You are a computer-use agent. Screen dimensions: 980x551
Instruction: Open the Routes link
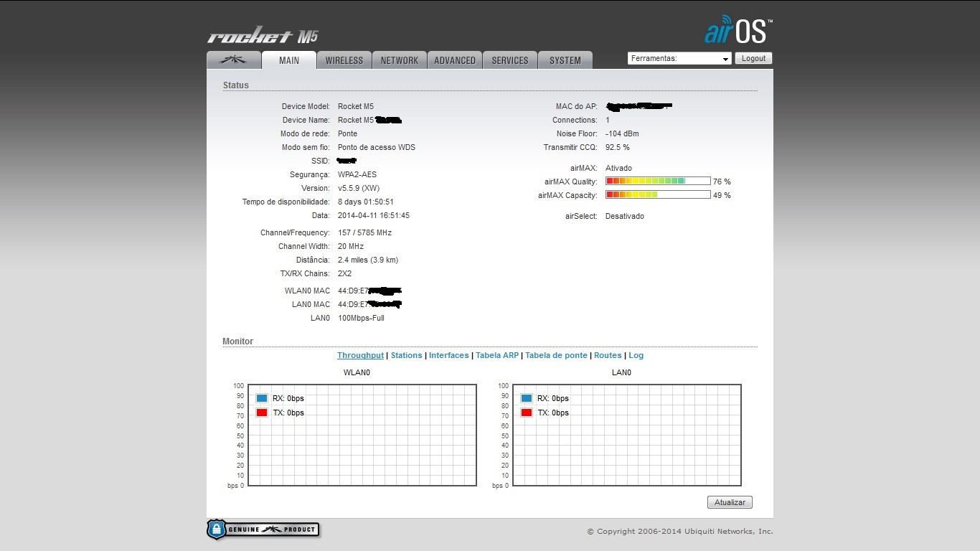[608, 356]
